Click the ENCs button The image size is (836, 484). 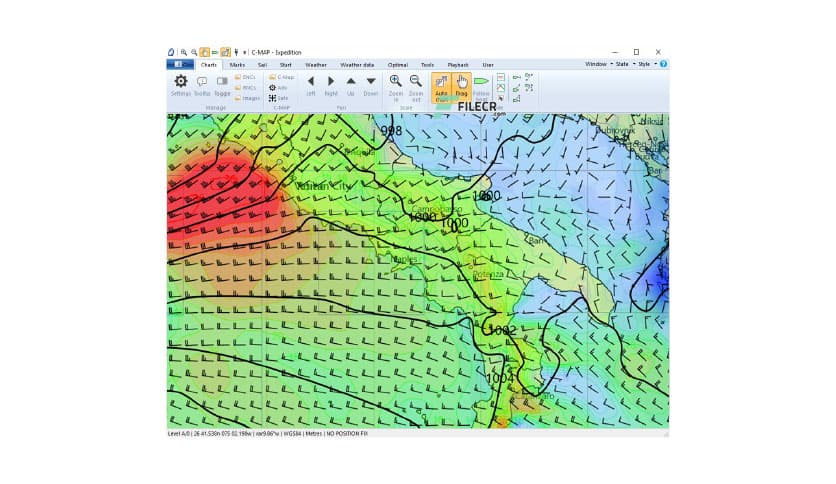point(246,76)
